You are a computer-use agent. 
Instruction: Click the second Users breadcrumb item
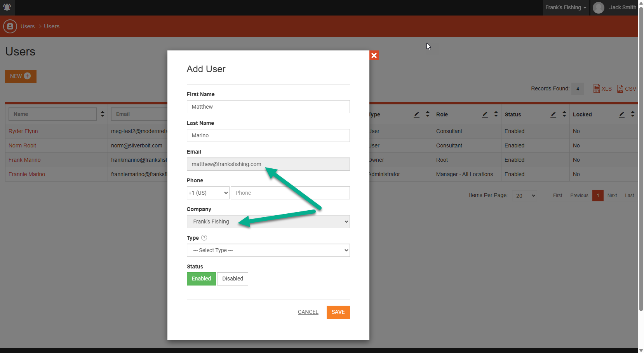[x=52, y=26]
